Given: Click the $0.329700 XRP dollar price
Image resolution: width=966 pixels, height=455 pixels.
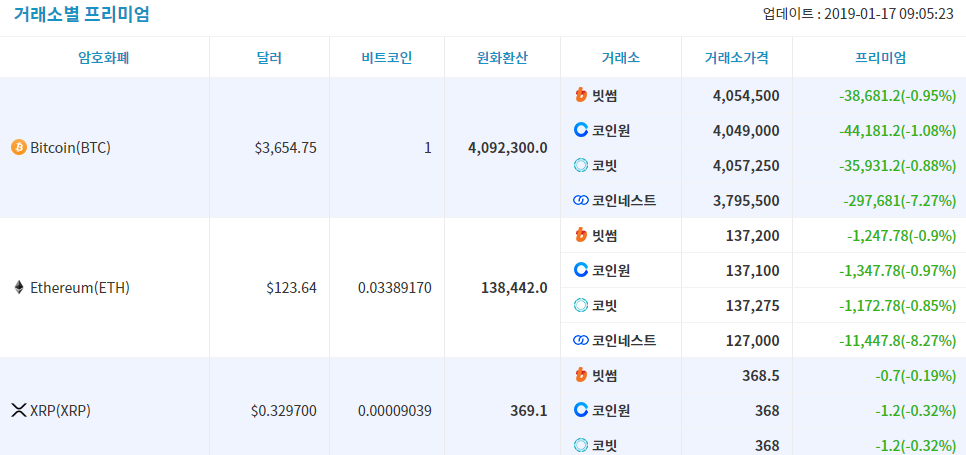Looking at the screenshot, I should [x=284, y=411].
